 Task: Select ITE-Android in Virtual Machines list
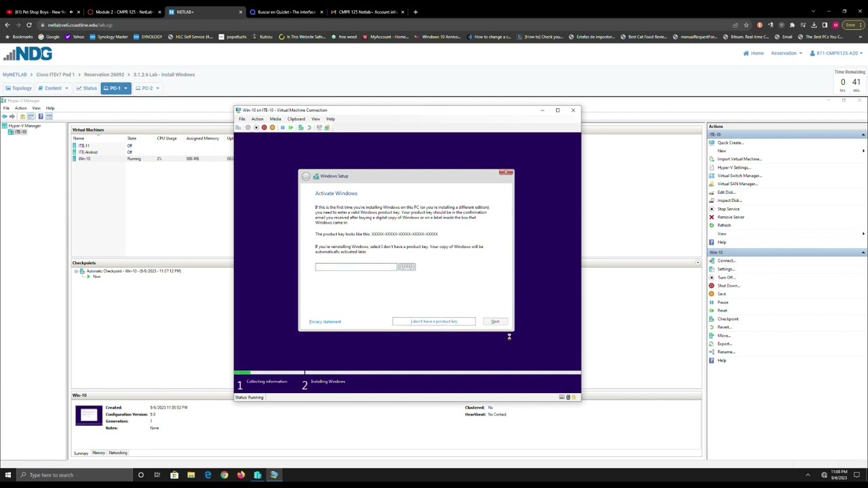tap(88, 152)
